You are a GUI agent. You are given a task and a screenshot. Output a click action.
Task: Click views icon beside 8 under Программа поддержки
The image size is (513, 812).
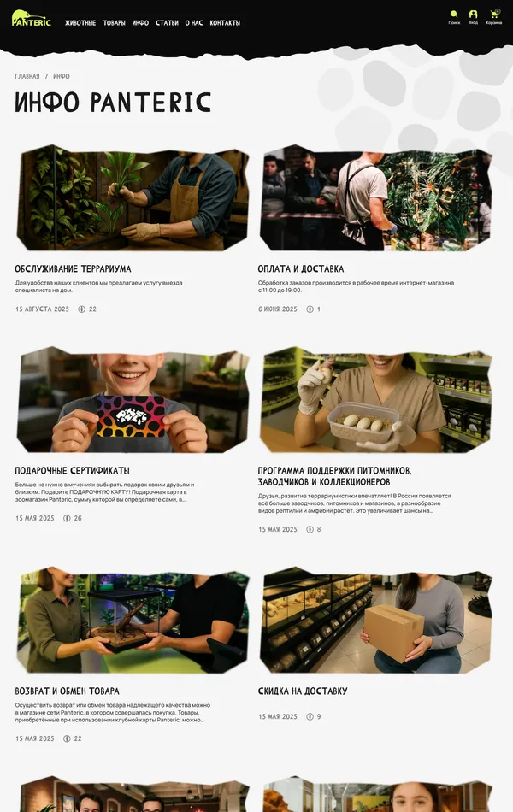[310, 529]
